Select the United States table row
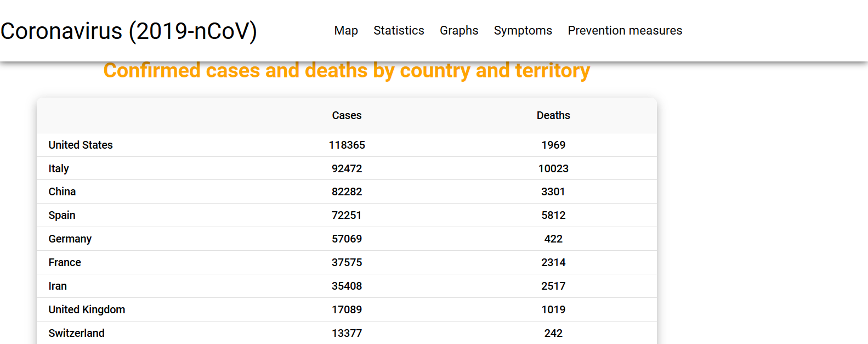The image size is (868, 344). (x=347, y=145)
